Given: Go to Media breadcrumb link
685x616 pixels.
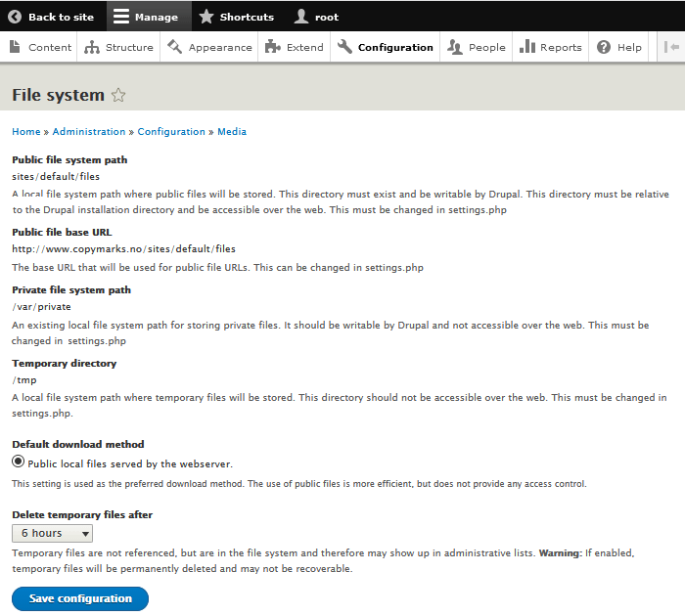Looking at the screenshot, I should point(232,131).
